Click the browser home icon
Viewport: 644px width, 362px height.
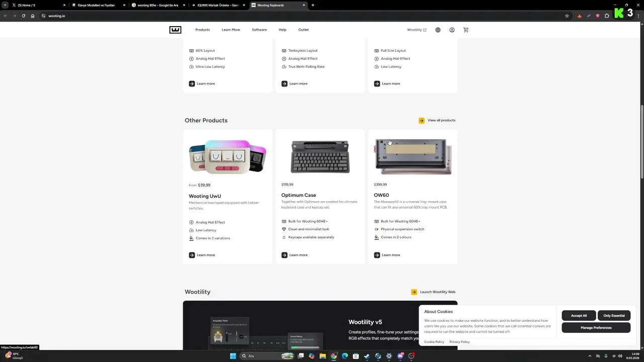(33, 16)
